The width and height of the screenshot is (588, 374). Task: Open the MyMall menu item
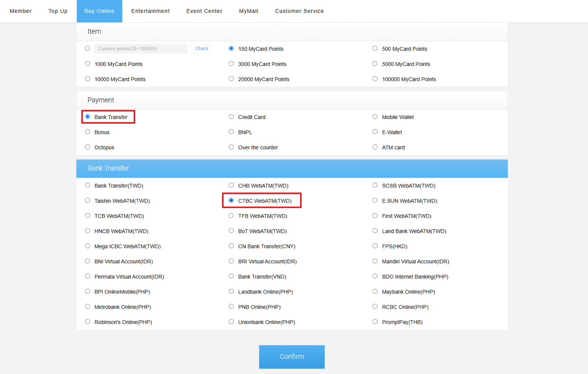249,11
